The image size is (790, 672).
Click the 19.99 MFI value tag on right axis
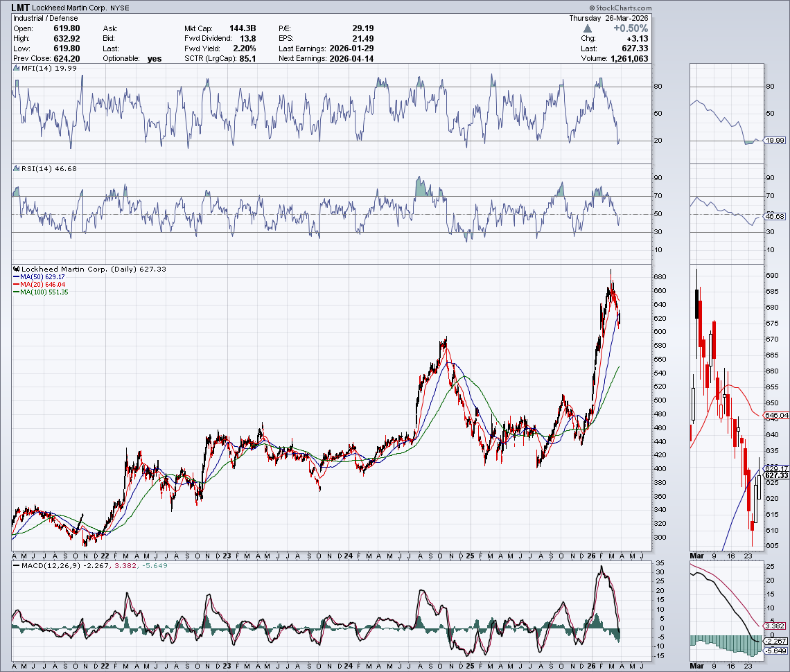[775, 141]
